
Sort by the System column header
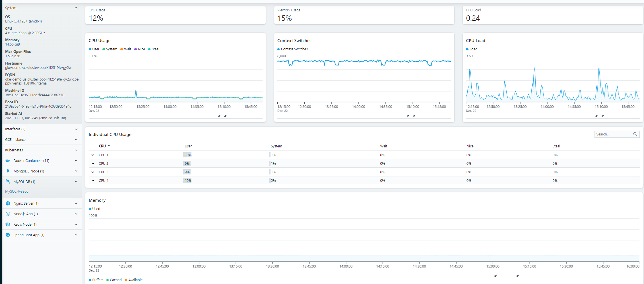(x=276, y=146)
